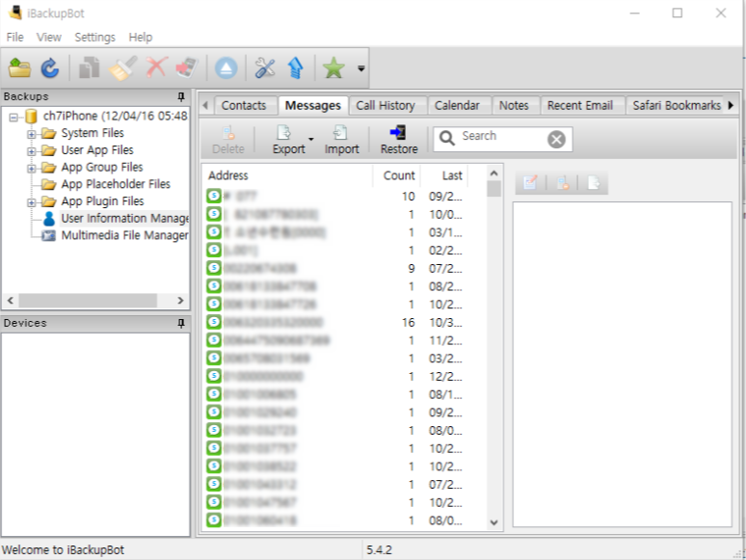Open the Help menu

[x=141, y=38]
